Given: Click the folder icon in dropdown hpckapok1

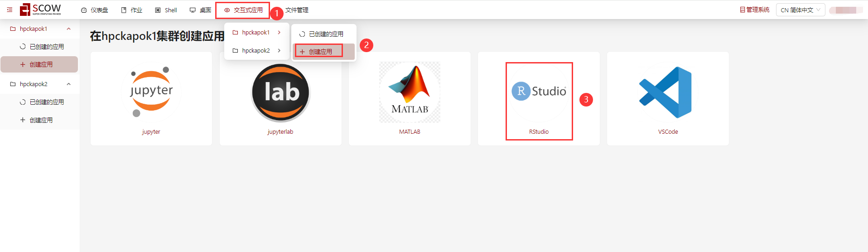Looking at the screenshot, I should coord(235,32).
